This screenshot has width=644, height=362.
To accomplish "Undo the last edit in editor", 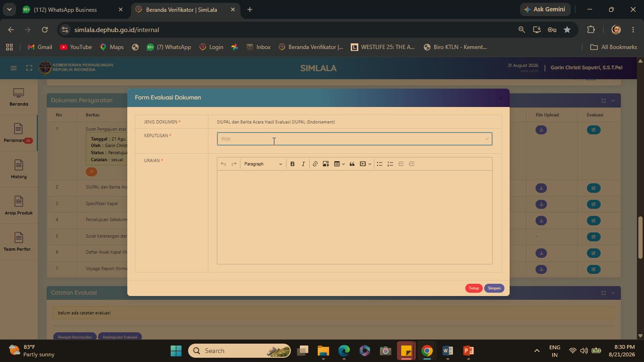I will tap(223, 164).
